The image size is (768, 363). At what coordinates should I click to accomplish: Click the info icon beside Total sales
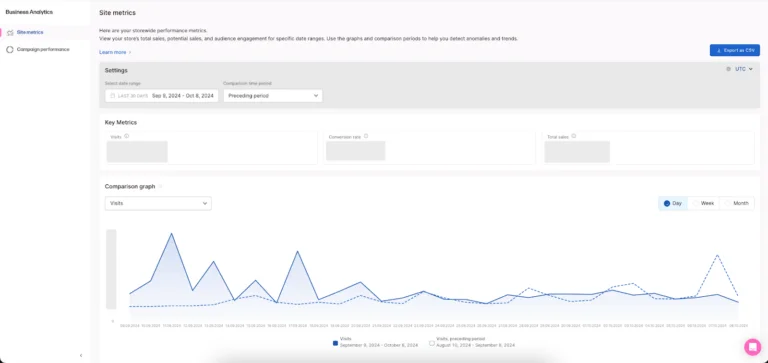574,136
